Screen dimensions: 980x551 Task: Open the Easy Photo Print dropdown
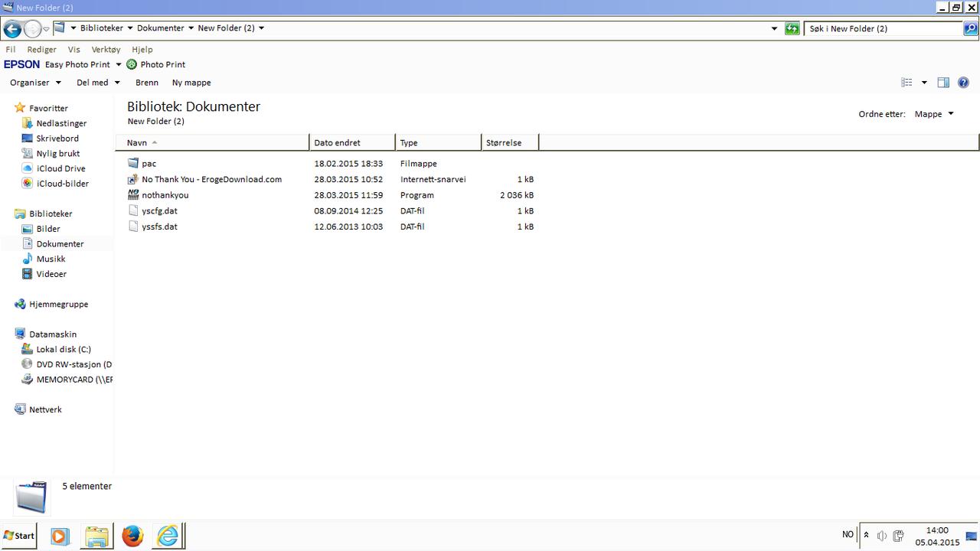point(118,65)
